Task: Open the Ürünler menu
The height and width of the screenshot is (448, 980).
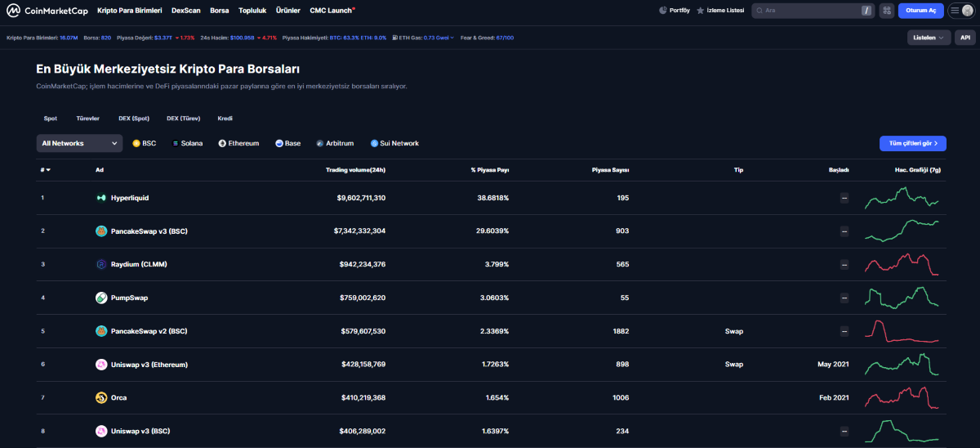Action: [288, 11]
